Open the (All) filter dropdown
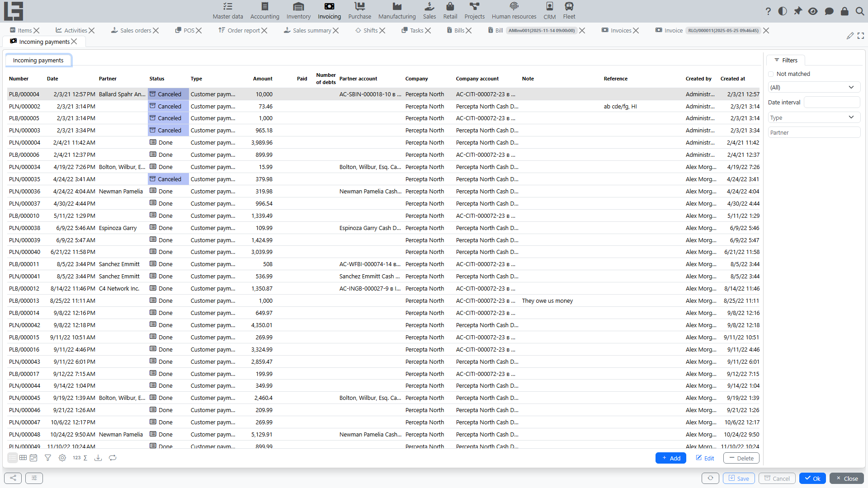The image size is (868, 488). (813, 87)
